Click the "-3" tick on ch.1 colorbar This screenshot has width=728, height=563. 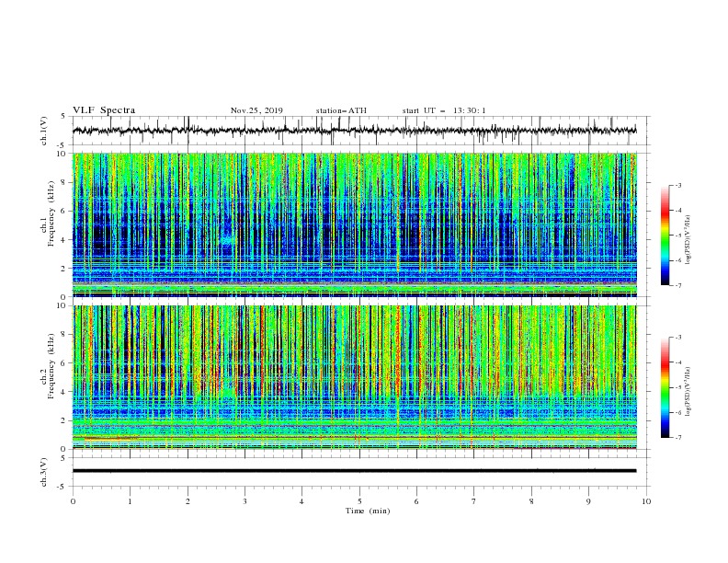677,185
